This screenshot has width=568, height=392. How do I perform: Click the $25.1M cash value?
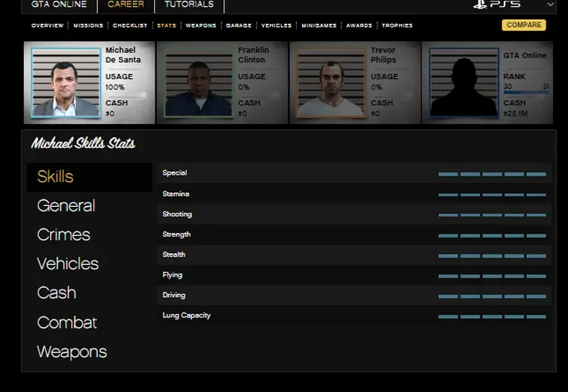point(516,113)
